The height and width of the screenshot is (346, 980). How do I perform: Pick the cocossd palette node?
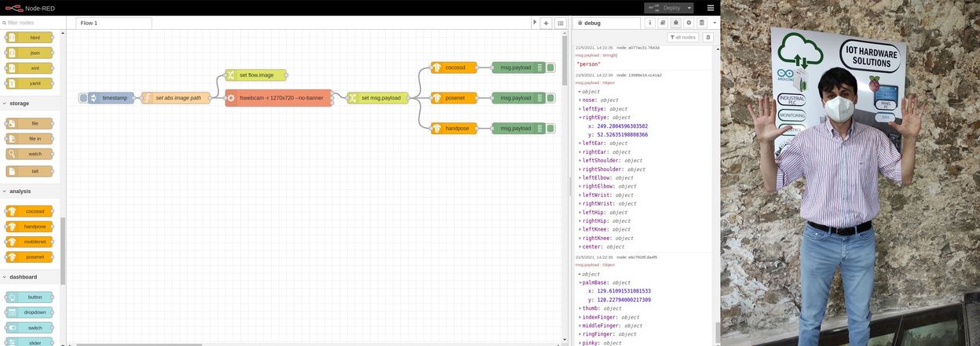tap(29, 211)
